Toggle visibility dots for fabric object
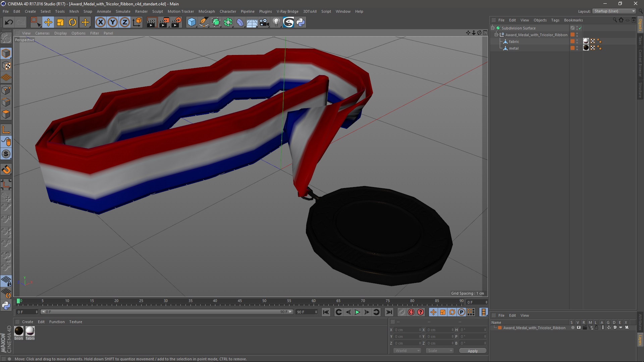Viewport: 644px width, 362px height. (577, 42)
